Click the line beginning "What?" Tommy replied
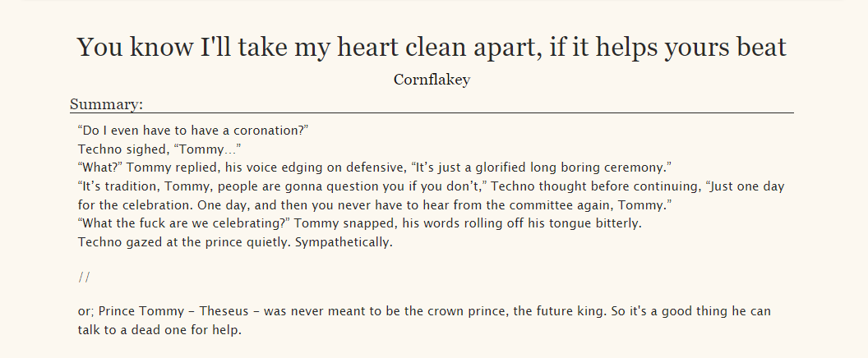Viewport: 868px width, 358px height. coord(375,168)
